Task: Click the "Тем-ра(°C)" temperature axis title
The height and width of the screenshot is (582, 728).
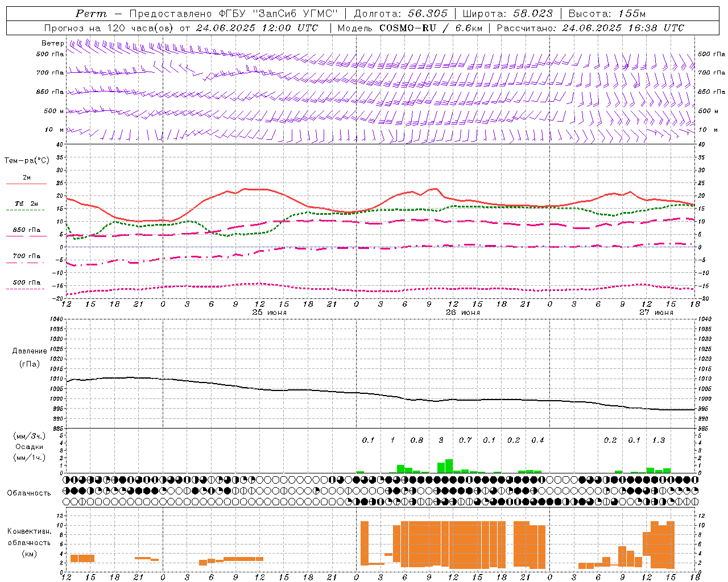Action: point(27,161)
